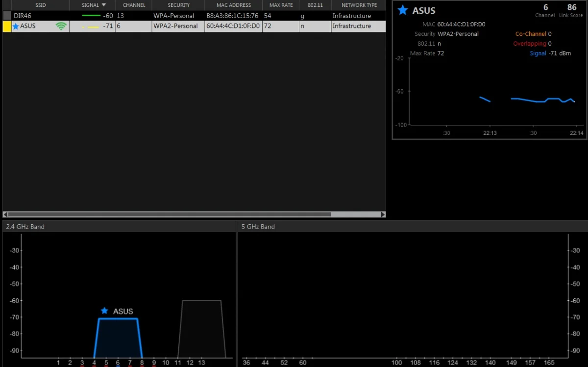This screenshot has width=588, height=367.
Task: Click the -60 signal value of DIR46
Action: click(108, 16)
